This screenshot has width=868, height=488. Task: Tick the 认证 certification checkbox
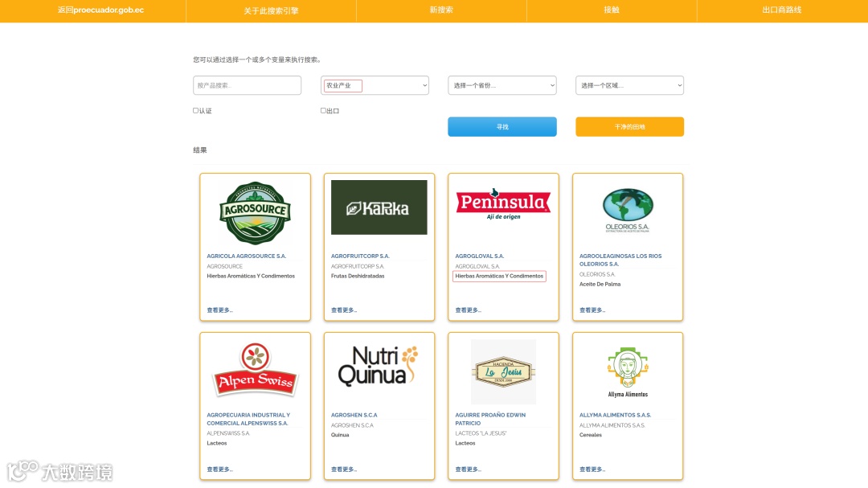[195, 111]
